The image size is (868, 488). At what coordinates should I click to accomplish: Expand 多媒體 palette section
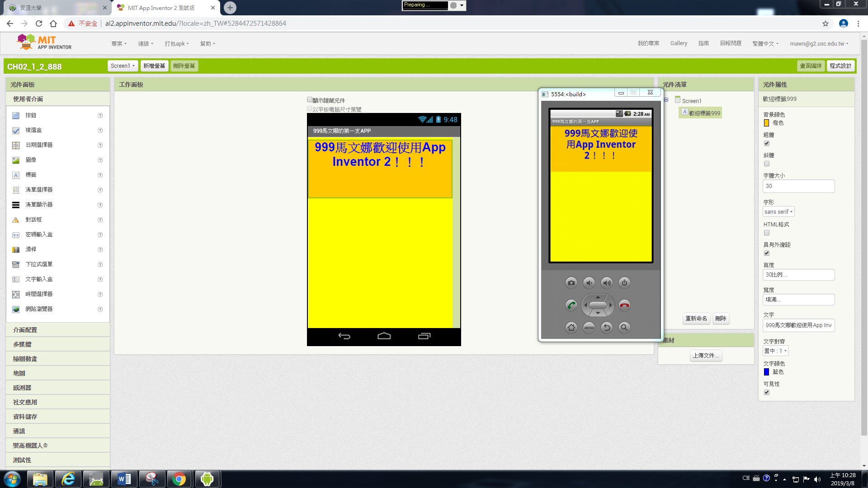tap(58, 344)
